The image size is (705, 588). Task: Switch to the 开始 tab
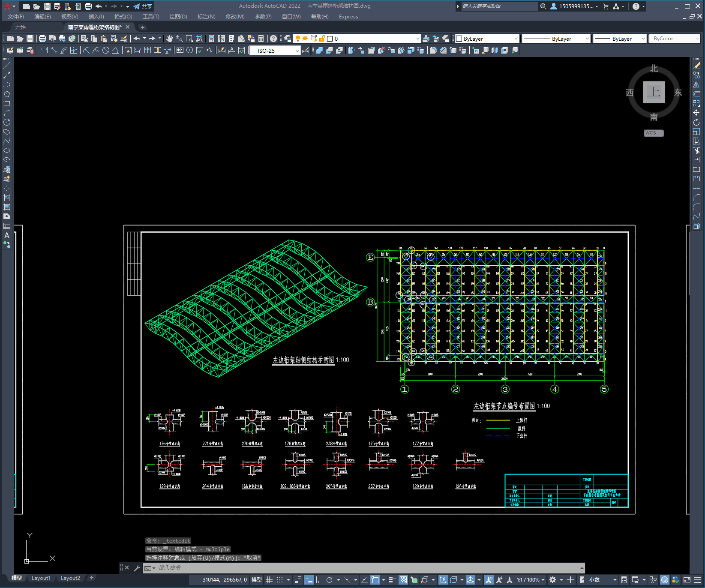point(21,27)
